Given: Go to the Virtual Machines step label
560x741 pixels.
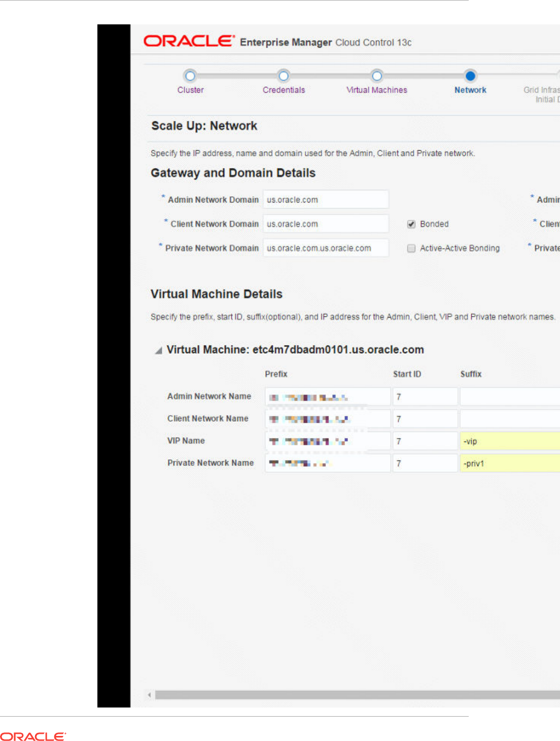Looking at the screenshot, I should click(x=376, y=90).
